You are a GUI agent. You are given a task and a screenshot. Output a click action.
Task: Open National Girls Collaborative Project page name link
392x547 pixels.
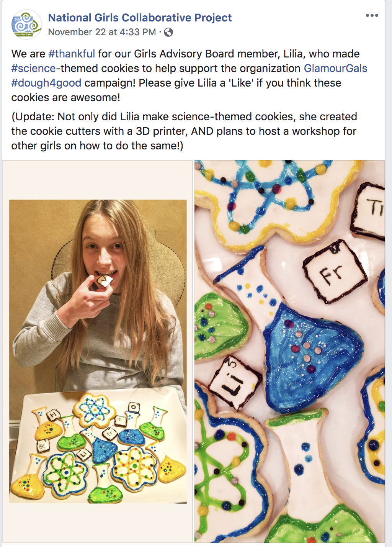click(x=140, y=18)
